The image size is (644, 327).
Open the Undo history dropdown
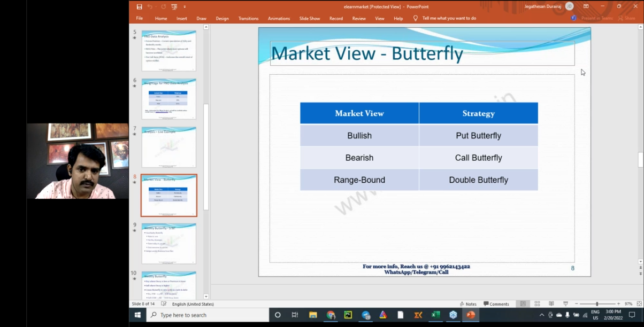(x=156, y=6)
